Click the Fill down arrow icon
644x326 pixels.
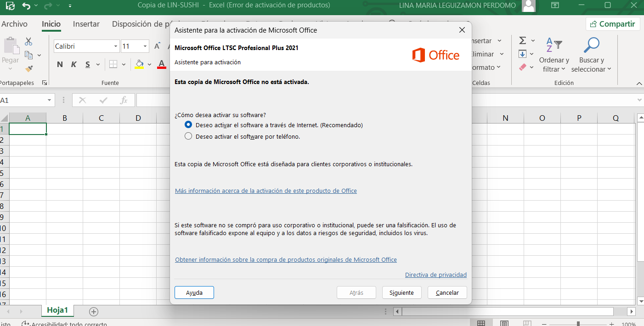[x=522, y=54]
